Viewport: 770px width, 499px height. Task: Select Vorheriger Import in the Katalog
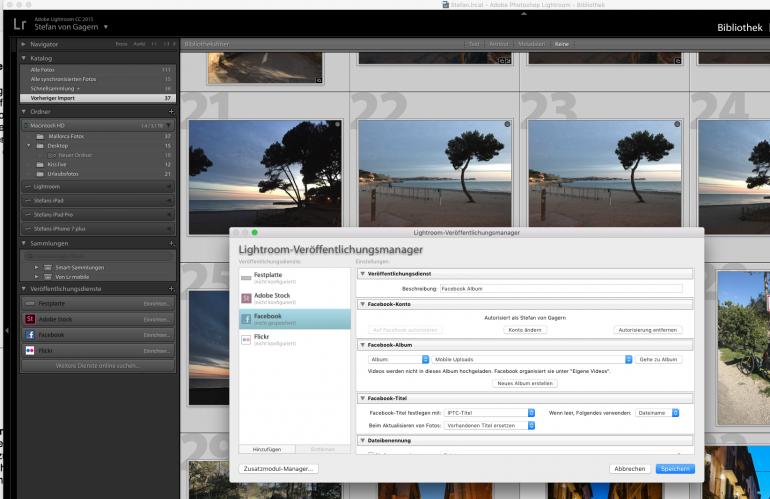[x=98, y=98]
